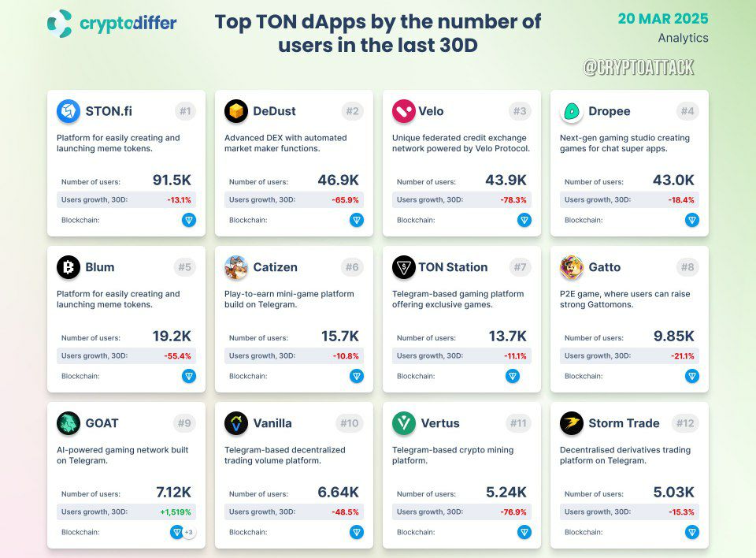Click the +1,519% growth value on GOAT
Image resolution: width=756 pixels, height=558 pixels.
pos(176,512)
